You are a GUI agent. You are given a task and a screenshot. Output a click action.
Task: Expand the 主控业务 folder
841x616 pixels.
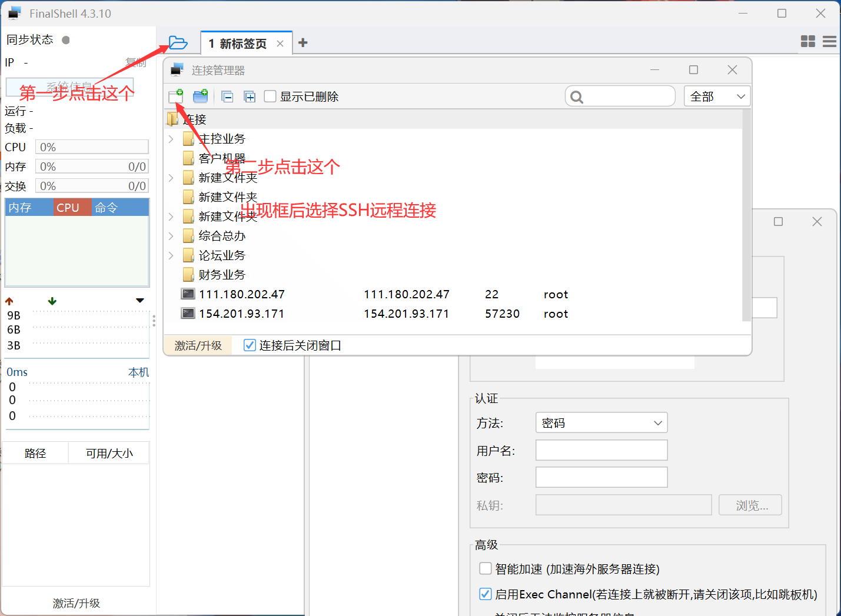(x=171, y=139)
